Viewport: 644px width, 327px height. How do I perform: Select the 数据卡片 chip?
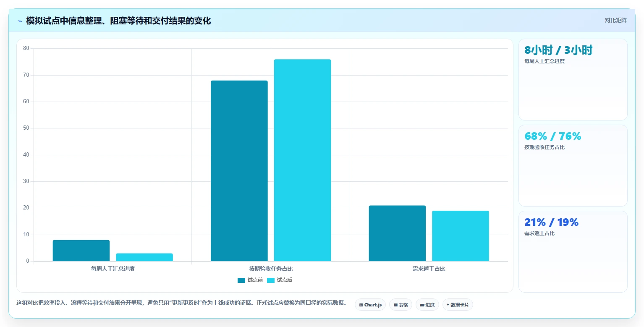tap(458, 305)
